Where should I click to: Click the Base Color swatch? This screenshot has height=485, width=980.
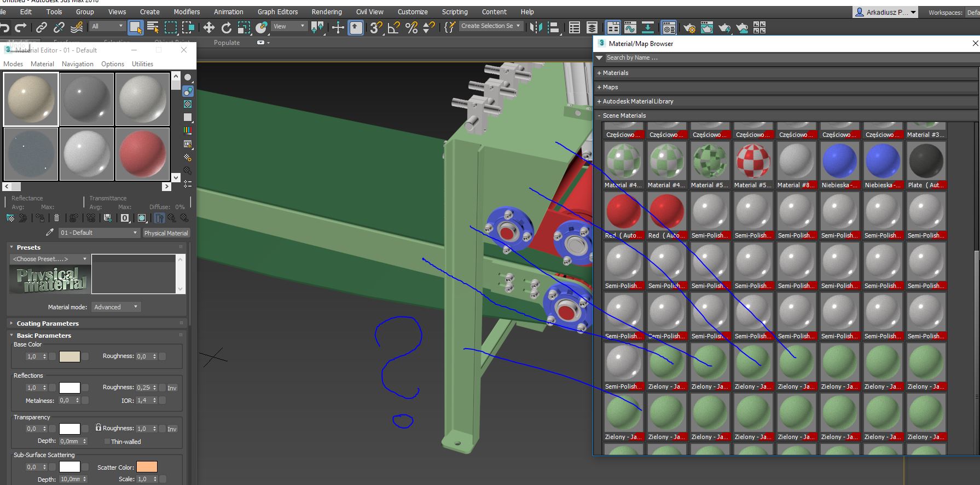69,357
